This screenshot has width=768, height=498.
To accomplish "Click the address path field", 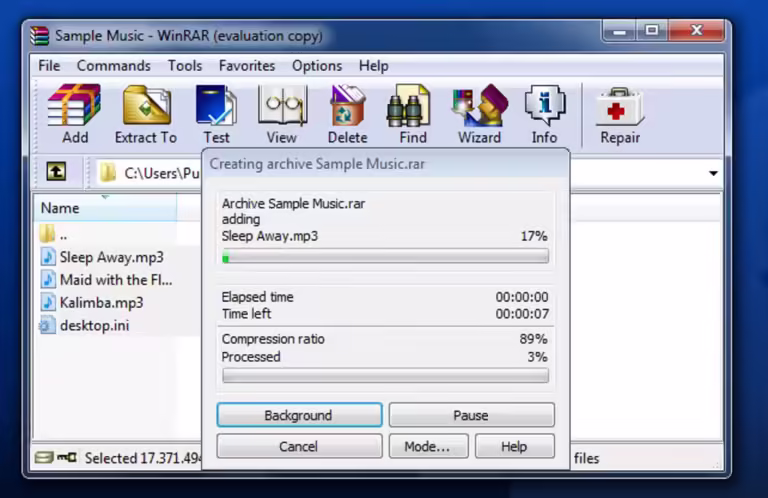I will pyautogui.click(x=149, y=173).
